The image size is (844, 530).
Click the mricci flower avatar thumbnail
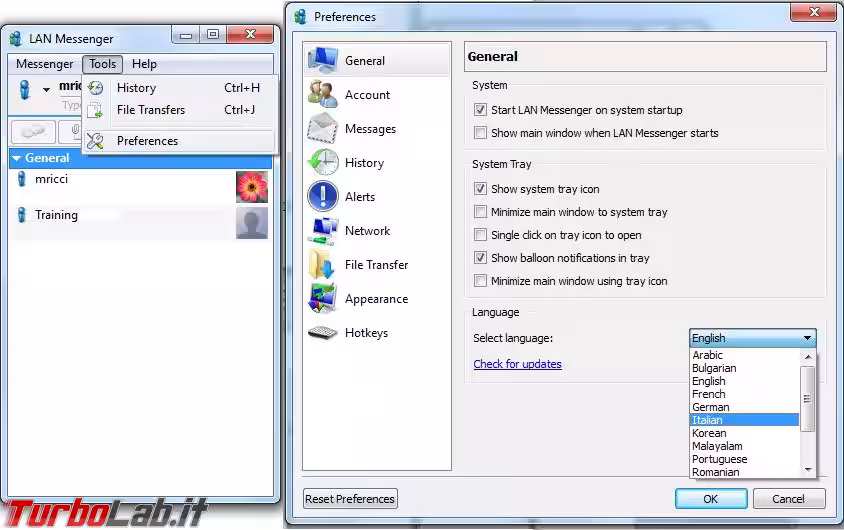click(252, 187)
